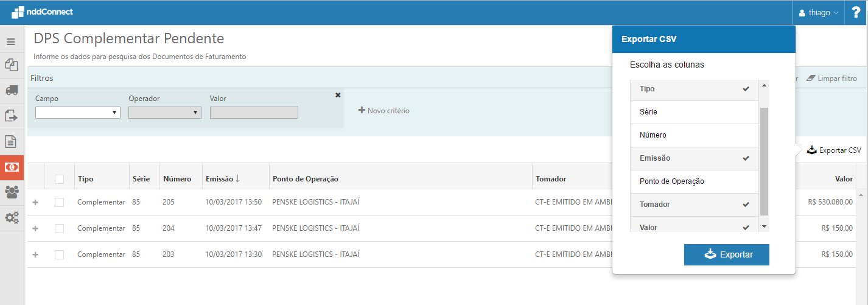Sort by the Tomador column header

(551, 179)
